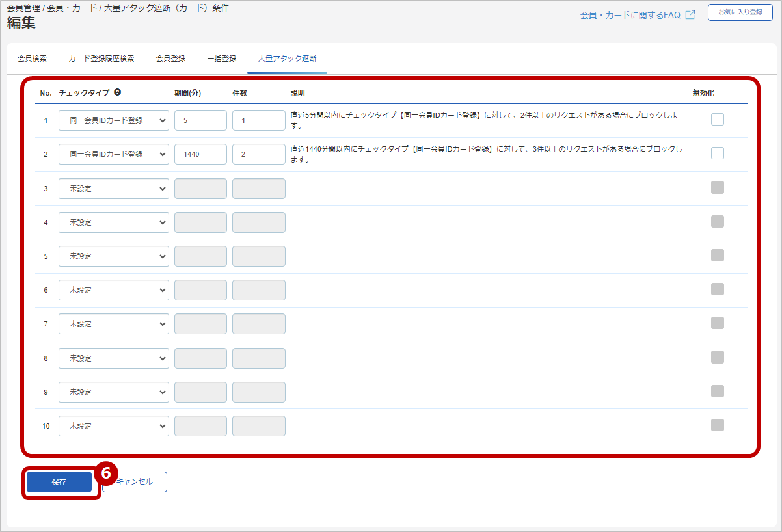Image resolution: width=782 pixels, height=532 pixels.
Task: Open 未設定 dropdown in row 7
Action: (114, 324)
